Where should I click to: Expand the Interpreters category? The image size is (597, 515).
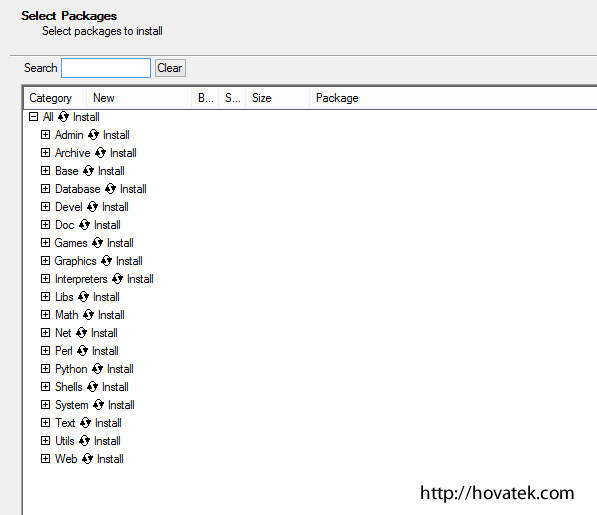[45, 278]
